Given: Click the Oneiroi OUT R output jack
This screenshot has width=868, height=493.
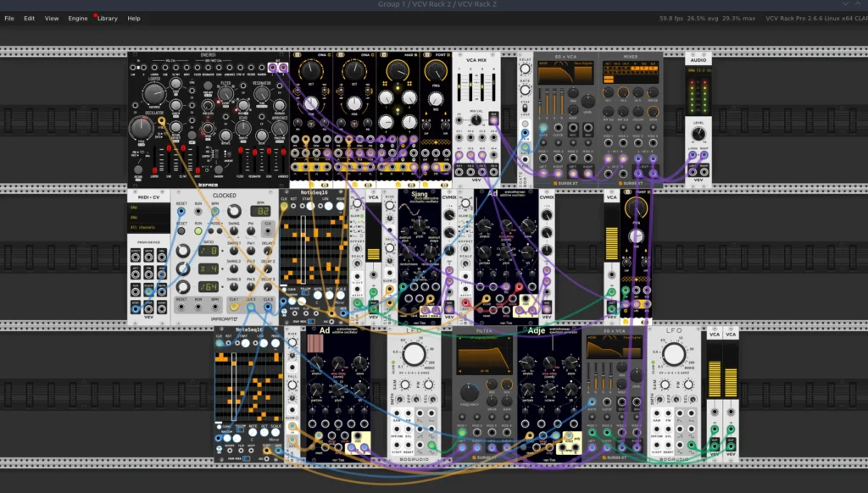Looking at the screenshot, I should 283,68.
